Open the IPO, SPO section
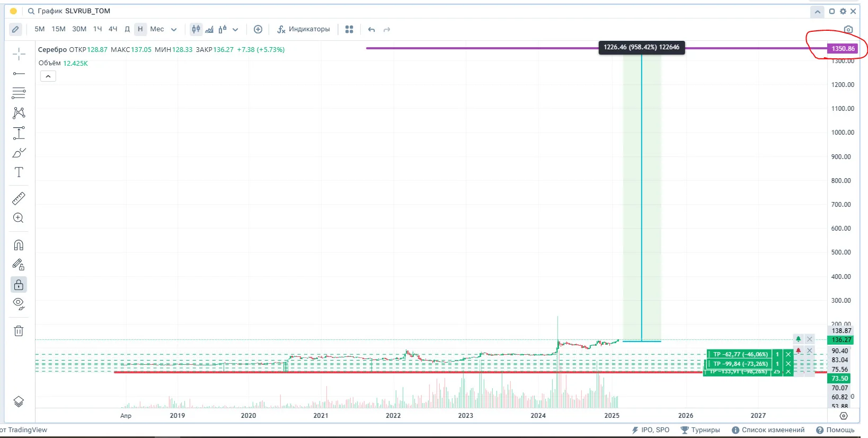Image resolution: width=868 pixels, height=438 pixels. pyautogui.click(x=651, y=430)
